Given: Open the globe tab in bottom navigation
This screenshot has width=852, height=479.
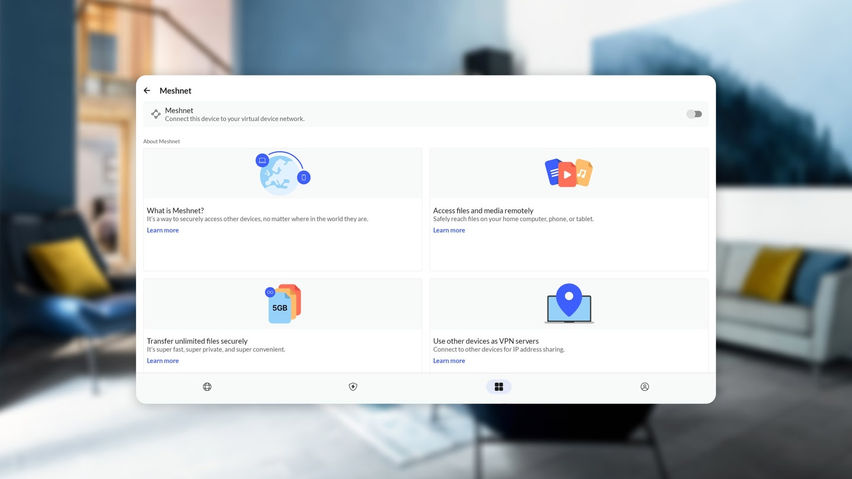Looking at the screenshot, I should pos(207,387).
